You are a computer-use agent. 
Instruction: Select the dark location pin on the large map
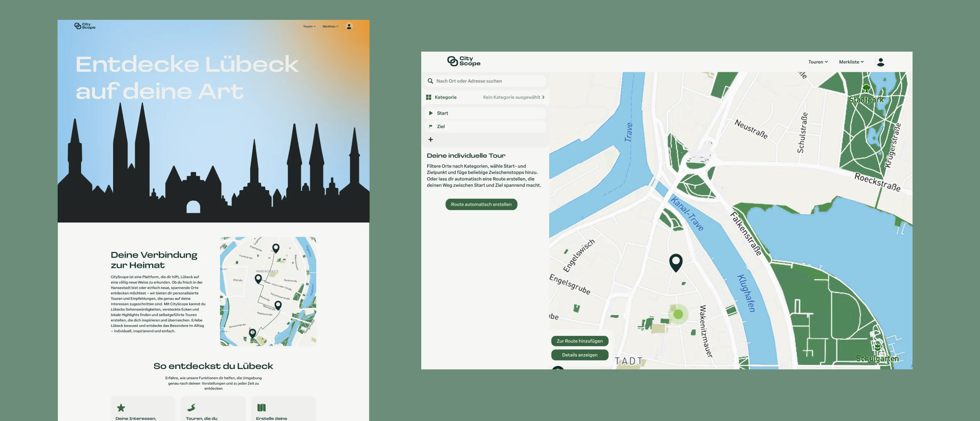point(676,262)
